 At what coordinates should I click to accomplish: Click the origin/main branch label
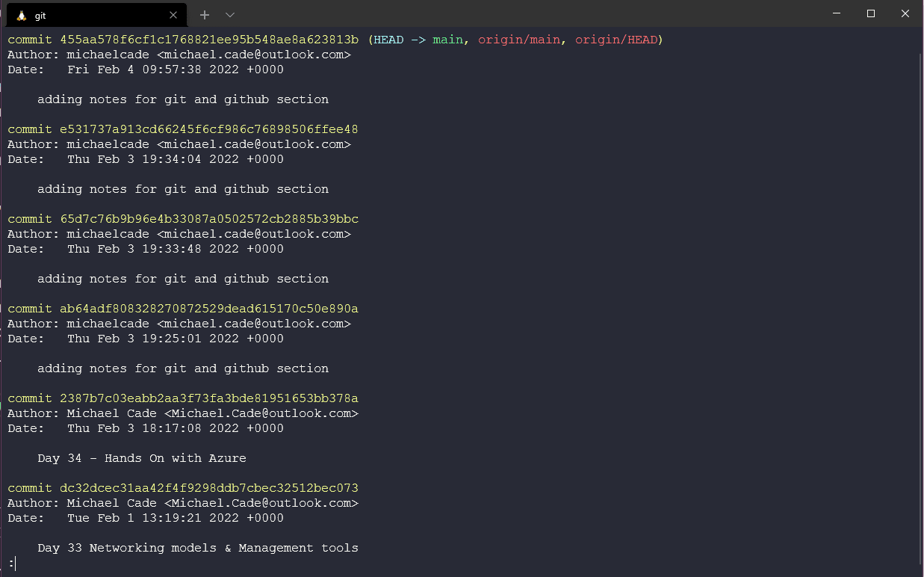(x=519, y=40)
